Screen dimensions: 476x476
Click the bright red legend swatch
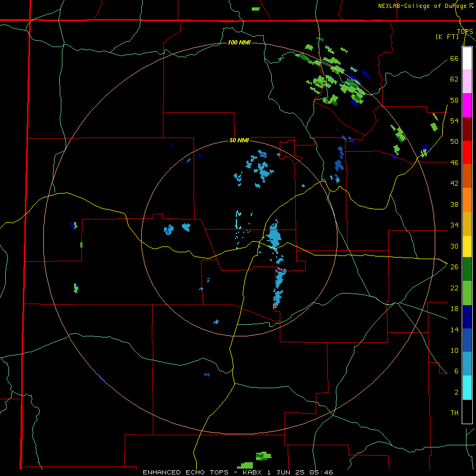[467, 152]
